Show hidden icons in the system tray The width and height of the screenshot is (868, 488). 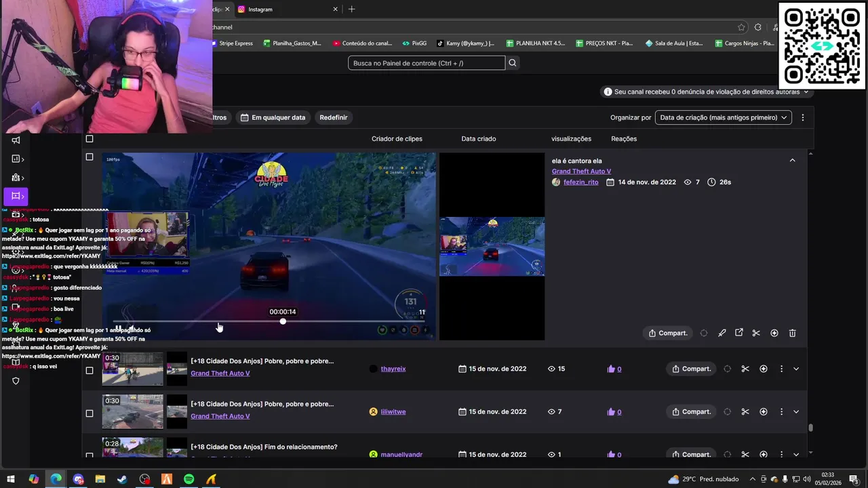point(752,479)
